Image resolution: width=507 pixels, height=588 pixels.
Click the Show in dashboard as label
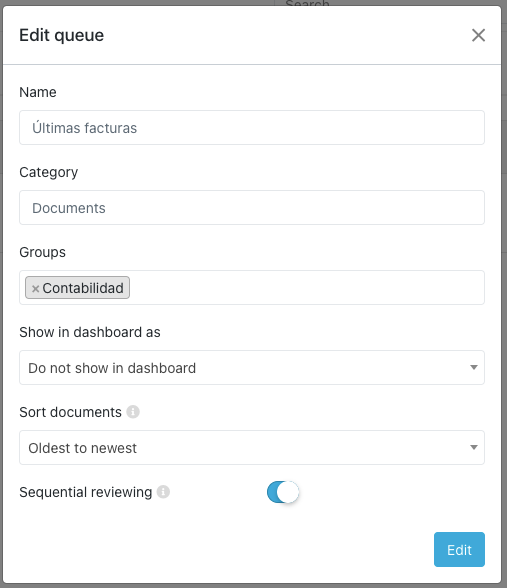90,332
